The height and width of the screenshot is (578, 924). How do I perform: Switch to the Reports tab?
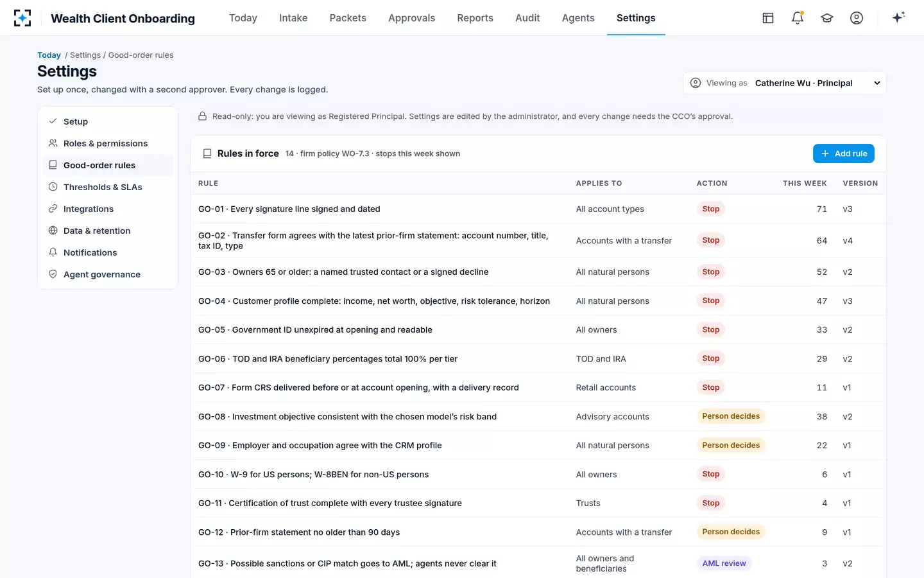(x=475, y=18)
